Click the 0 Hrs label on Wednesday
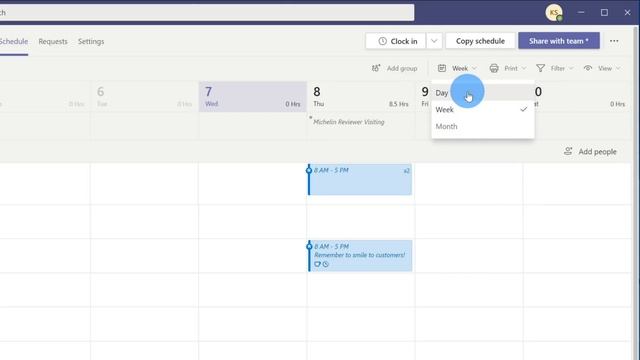The image size is (640, 360). (293, 104)
